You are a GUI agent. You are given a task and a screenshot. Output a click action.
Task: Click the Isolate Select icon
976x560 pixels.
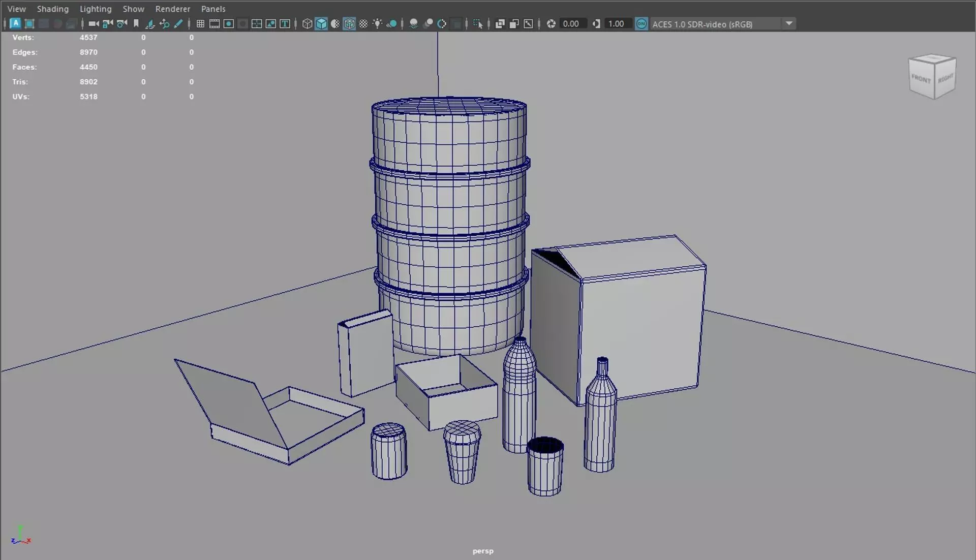pyautogui.click(x=478, y=23)
